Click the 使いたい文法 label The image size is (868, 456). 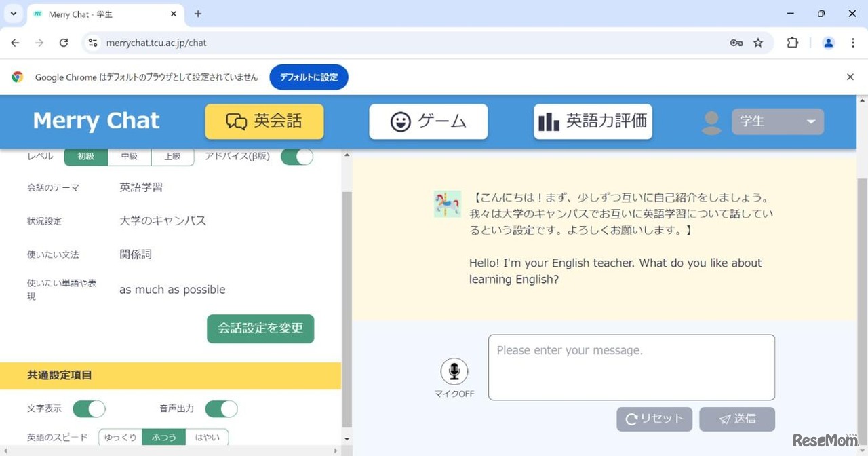coord(53,255)
